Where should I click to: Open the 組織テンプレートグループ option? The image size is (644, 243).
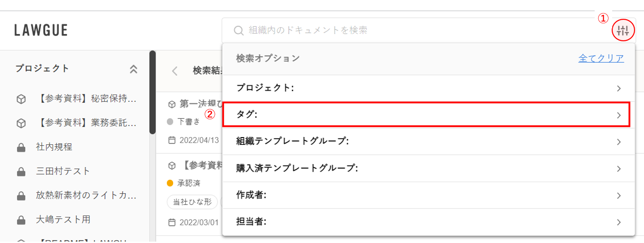pyautogui.click(x=428, y=142)
